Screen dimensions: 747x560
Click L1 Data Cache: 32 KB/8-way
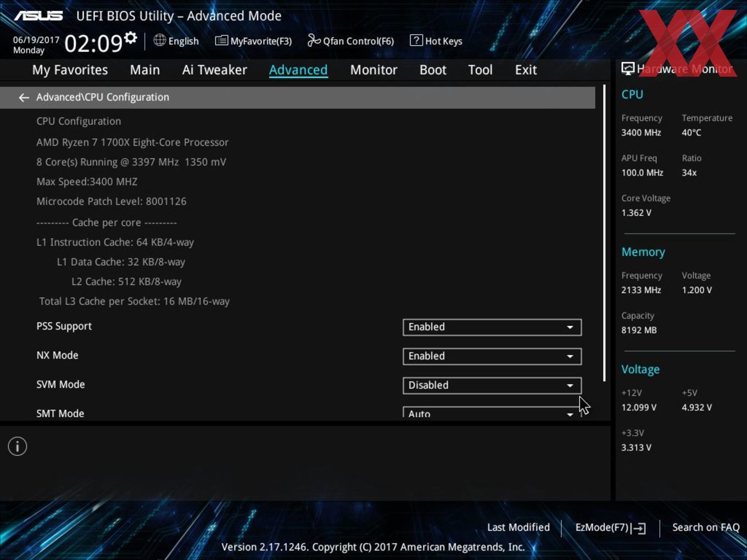pyautogui.click(x=121, y=262)
